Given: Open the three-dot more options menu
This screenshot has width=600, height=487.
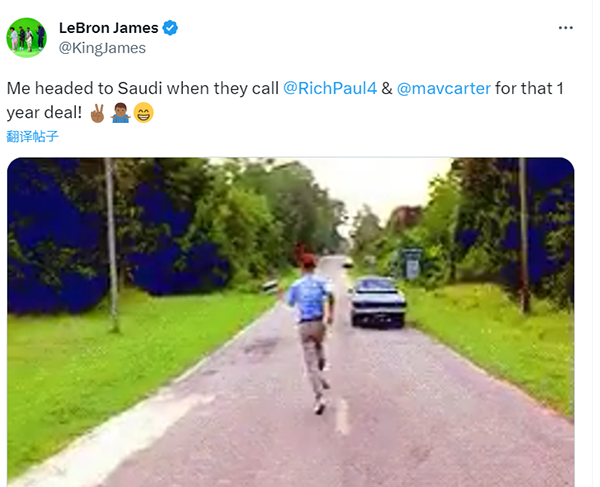Looking at the screenshot, I should pyautogui.click(x=565, y=28).
